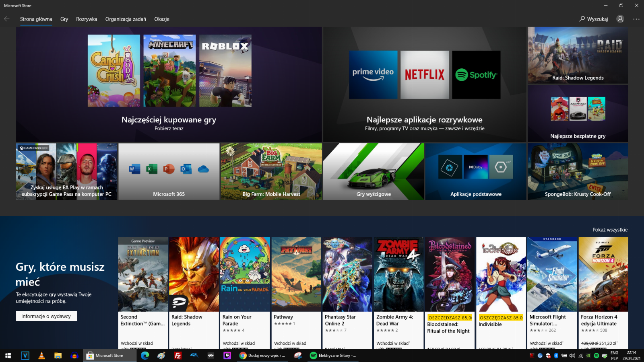Open the blue dolphin app on taskbar

pos(194,356)
